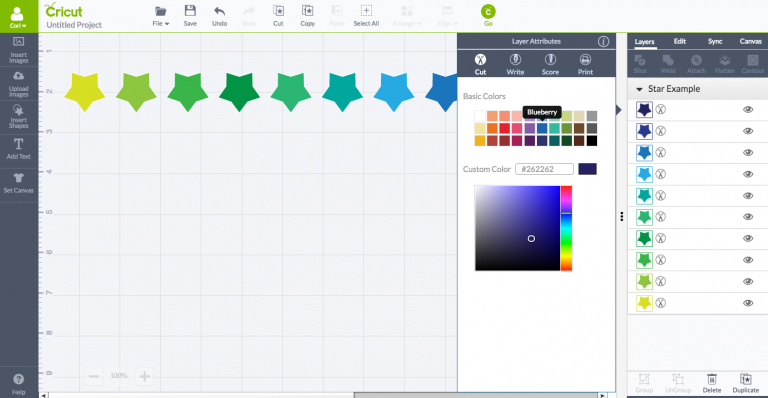Click the Cricut logo
The image size is (768, 398).
pyautogui.click(x=63, y=10)
